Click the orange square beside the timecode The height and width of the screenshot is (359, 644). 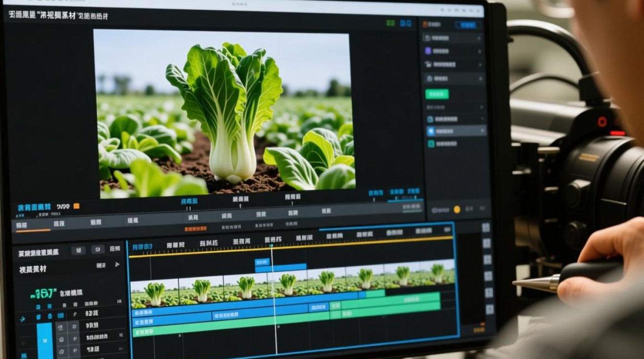click(x=76, y=206)
